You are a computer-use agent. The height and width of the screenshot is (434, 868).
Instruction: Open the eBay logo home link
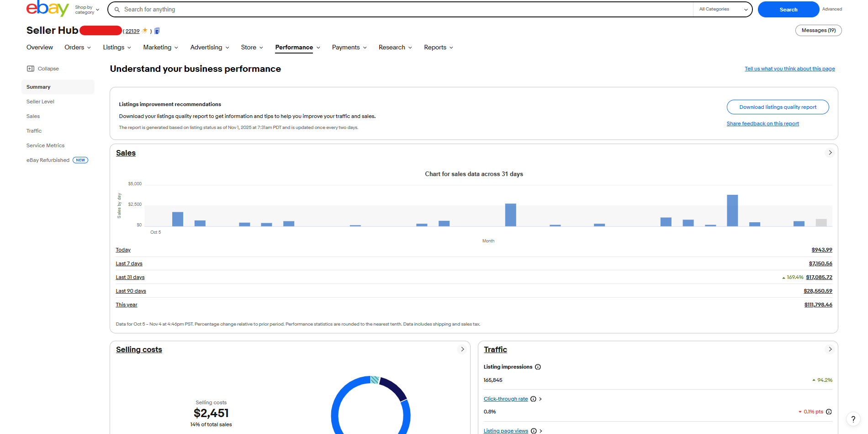(48, 9)
